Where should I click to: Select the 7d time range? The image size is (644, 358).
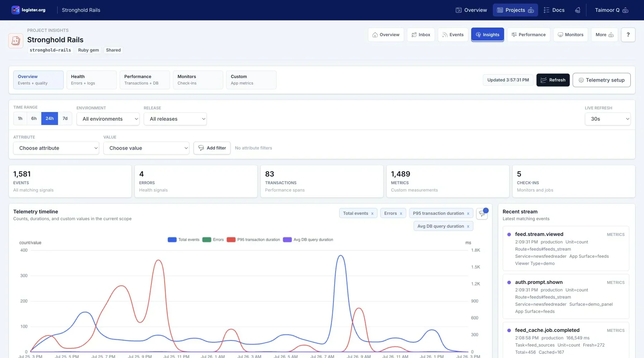click(65, 118)
